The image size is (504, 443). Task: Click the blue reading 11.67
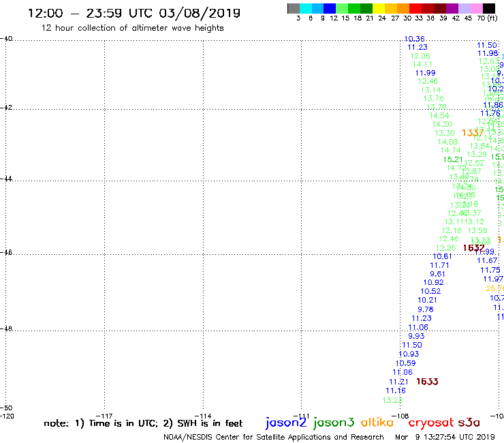pos(487,260)
